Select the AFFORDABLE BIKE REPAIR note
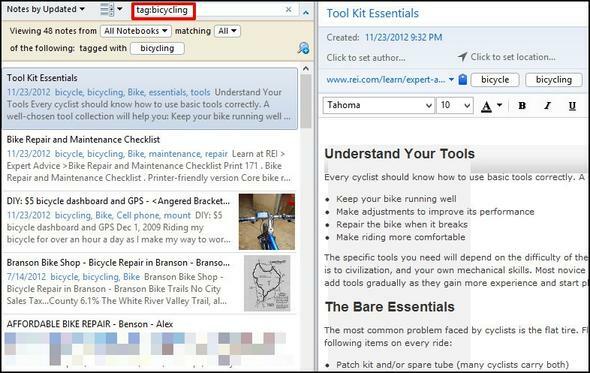Screen dimensions: 590x373 (150, 344)
